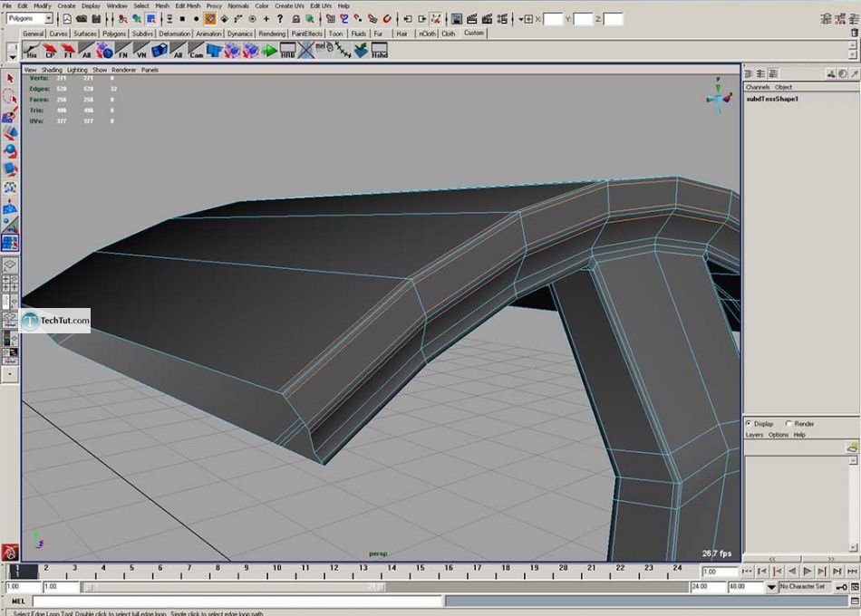Open the viewport Shading menu

coord(52,70)
